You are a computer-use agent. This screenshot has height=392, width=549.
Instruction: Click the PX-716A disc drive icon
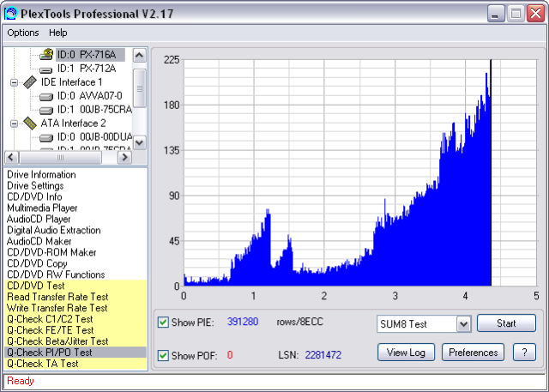click(x=46, y=54)
